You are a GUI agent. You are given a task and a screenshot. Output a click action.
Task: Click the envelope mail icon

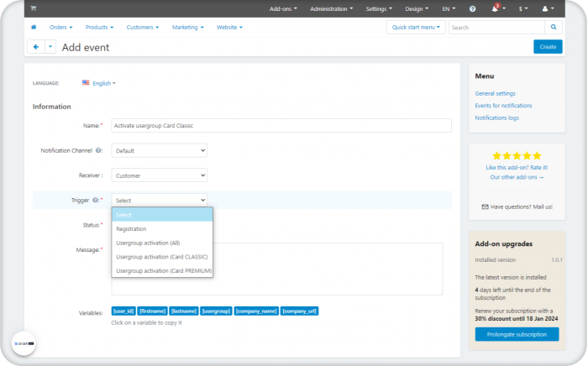click(485, 207)
